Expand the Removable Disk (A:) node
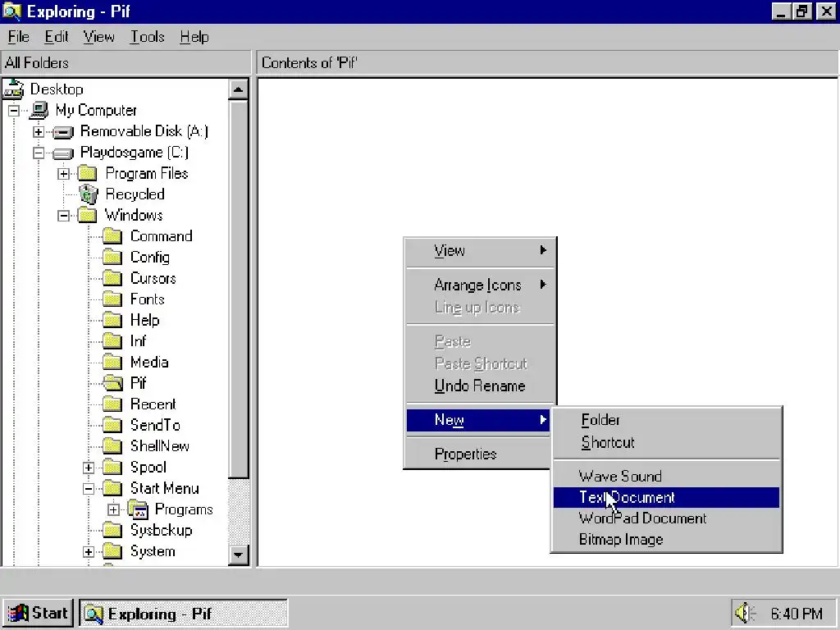 click(x=39, y=132)
